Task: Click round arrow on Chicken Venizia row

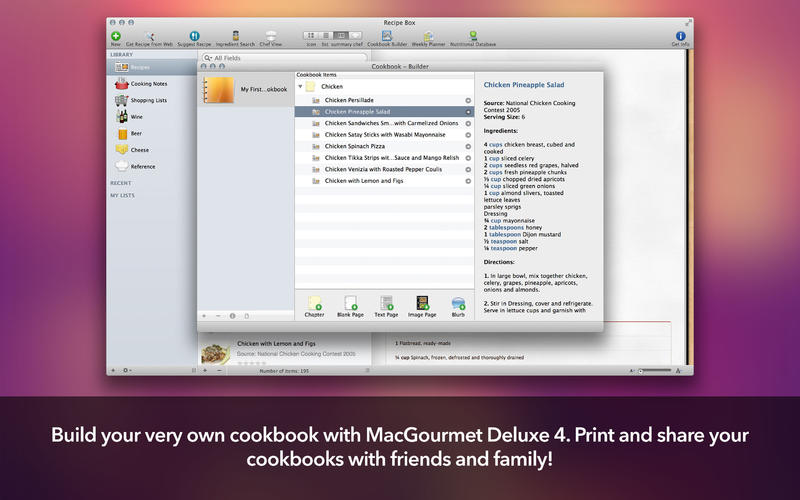Action: (468, 169)
